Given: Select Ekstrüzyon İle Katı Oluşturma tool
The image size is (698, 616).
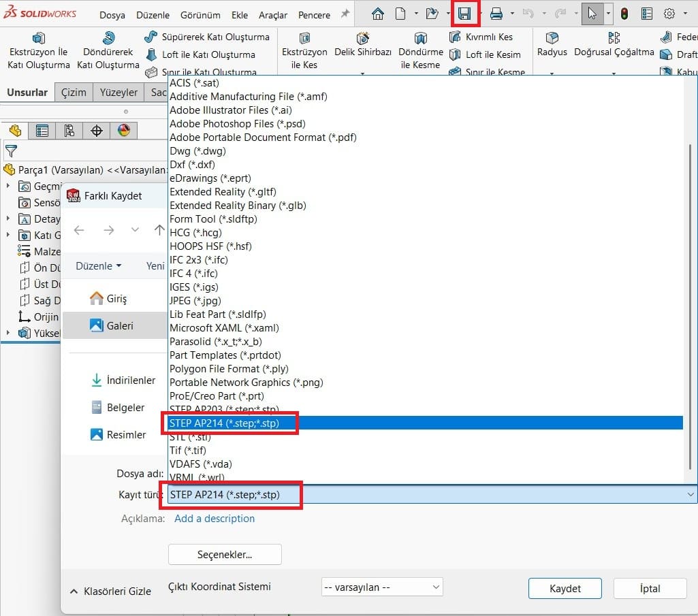Looking at the screenshot, I should click(x=39, y=51).
